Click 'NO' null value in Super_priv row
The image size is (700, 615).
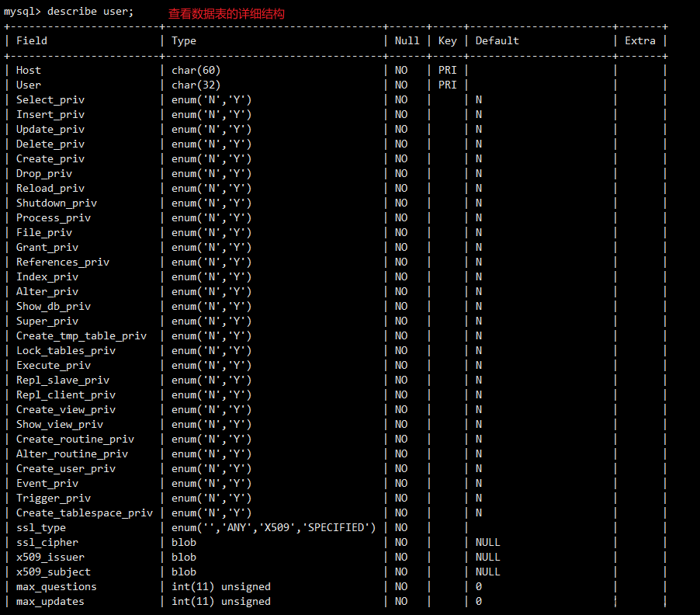click(x=401, y=321)
